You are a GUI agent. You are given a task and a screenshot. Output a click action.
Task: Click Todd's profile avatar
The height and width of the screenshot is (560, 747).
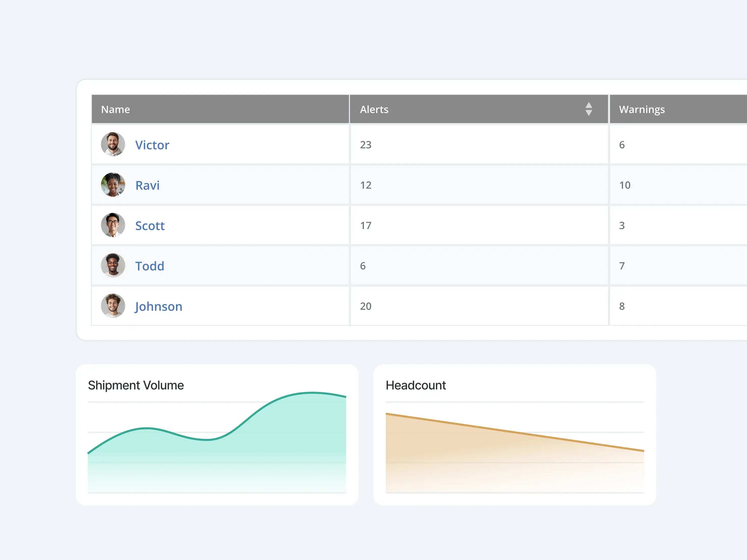pos(113,266)
